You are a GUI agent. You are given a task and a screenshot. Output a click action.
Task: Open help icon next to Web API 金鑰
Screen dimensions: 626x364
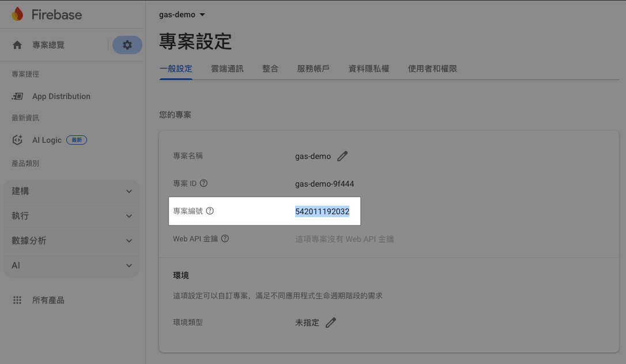pyautogui.click(x=225, y=238)
